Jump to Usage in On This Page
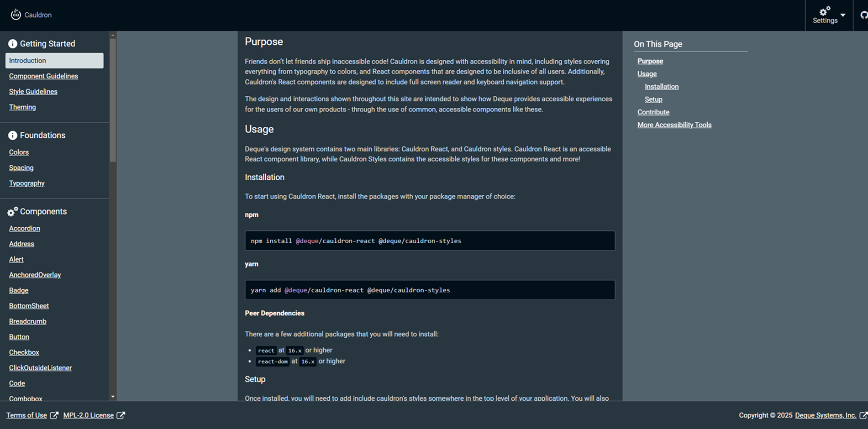 pos(647,74)
